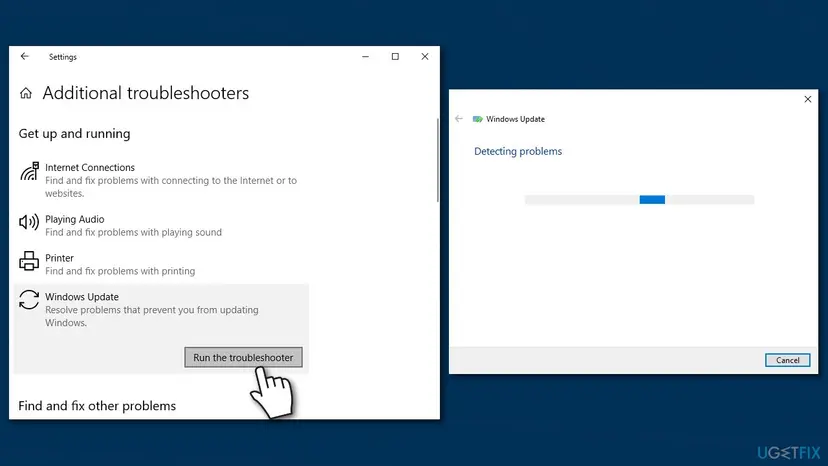Cancel the Windows Update troubleshooter dialog
828x466 pixels.
coord(787,360)
